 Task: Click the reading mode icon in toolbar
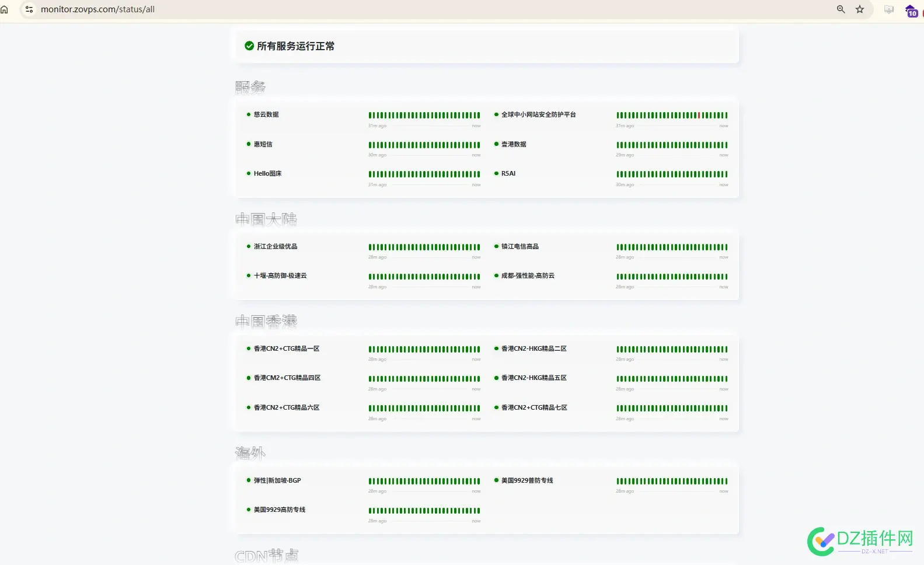889,9
